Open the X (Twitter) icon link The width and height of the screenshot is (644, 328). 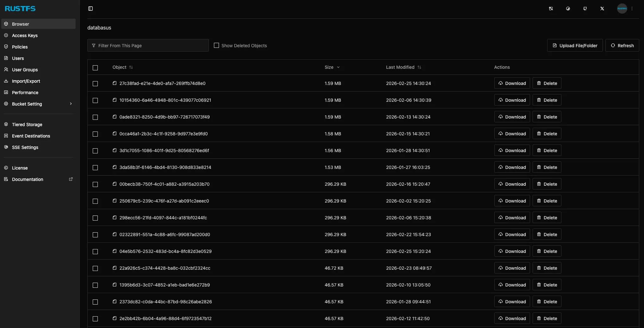pos(602,9)
